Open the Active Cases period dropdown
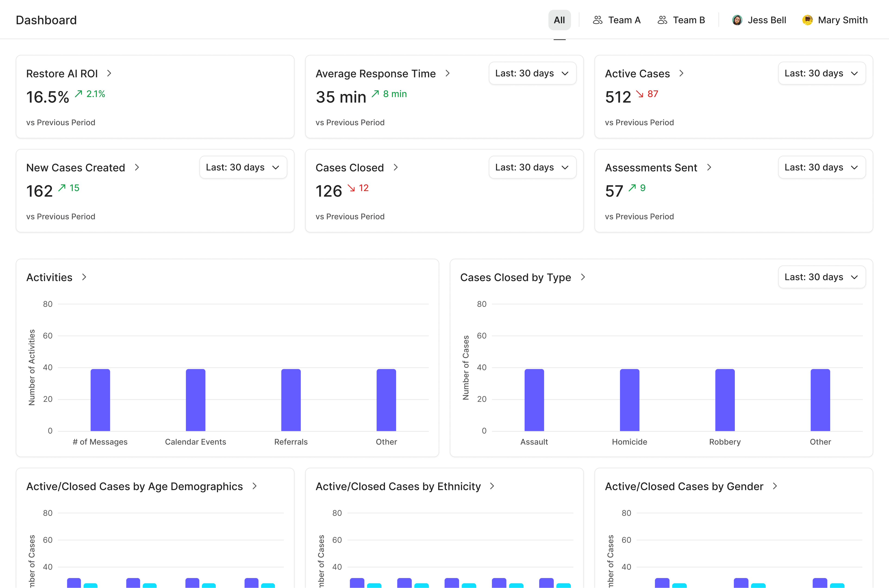889x588 pixels. point(821,74)
